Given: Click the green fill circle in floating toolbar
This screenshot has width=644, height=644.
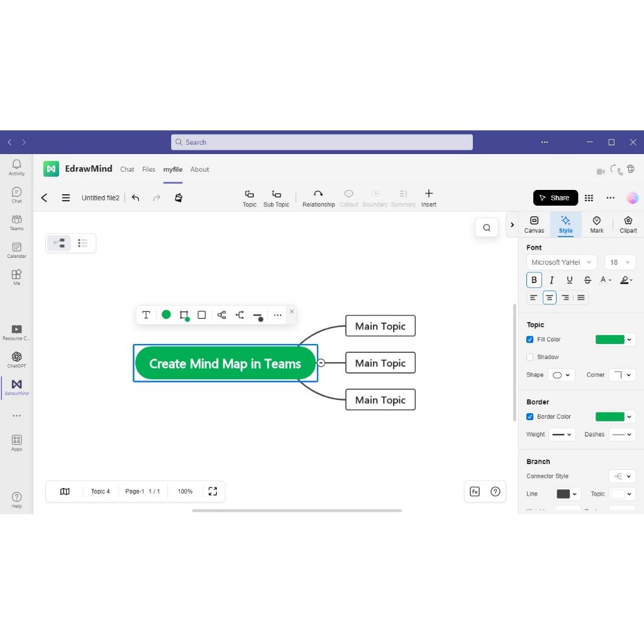Looking at the screenshot, I should [166, 314].
